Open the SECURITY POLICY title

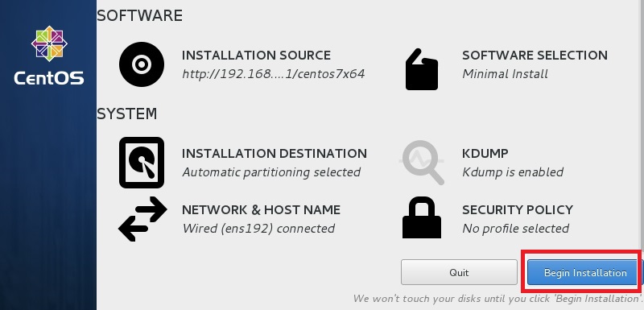click(518, 210)
